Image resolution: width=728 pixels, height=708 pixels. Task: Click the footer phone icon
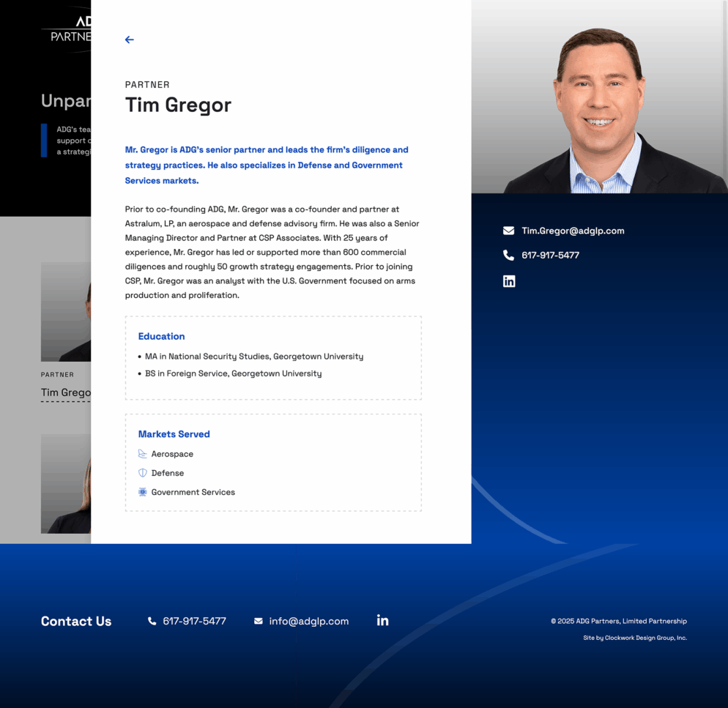click(152, 621)
